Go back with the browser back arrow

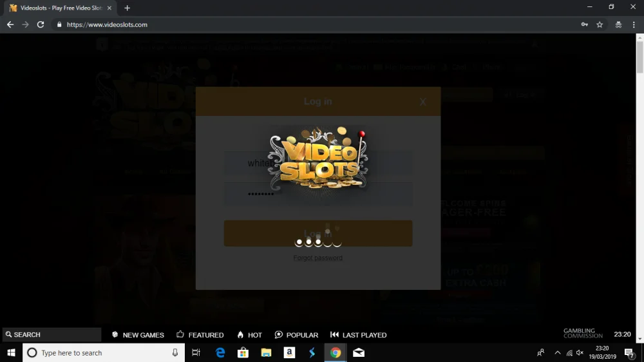[x=10, y=24]
